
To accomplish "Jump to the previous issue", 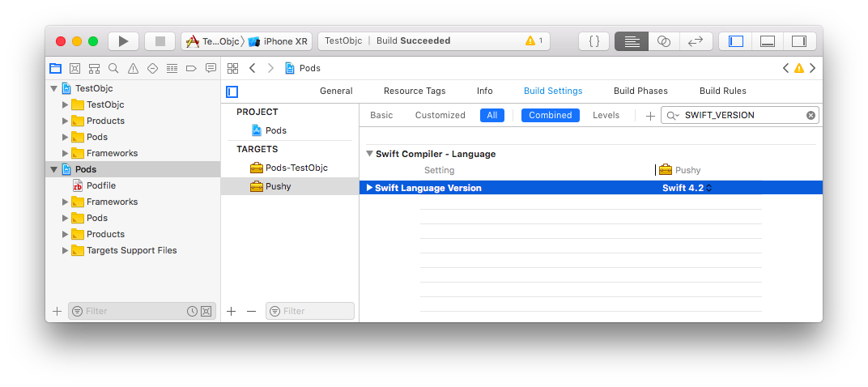I will click(785, 68).
